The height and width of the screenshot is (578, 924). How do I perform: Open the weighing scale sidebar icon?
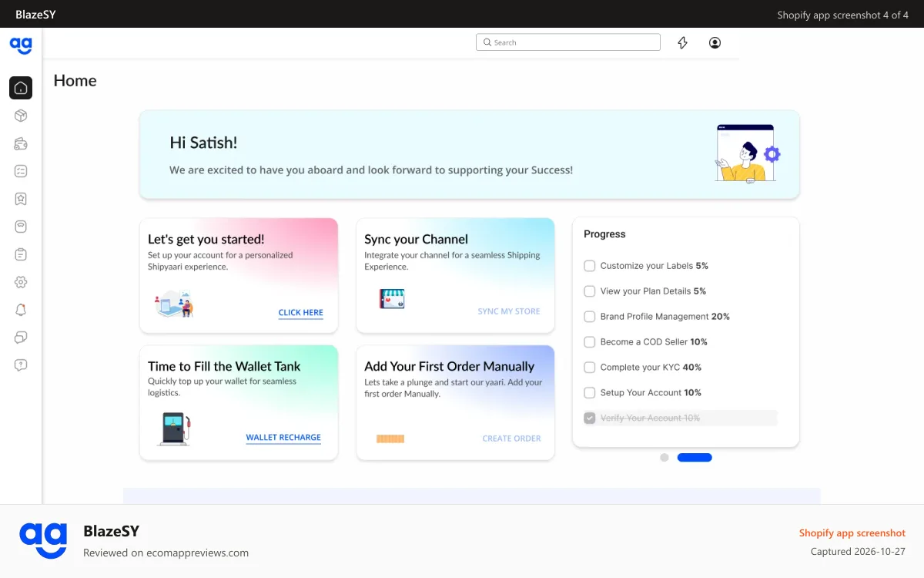coord(21,227)
